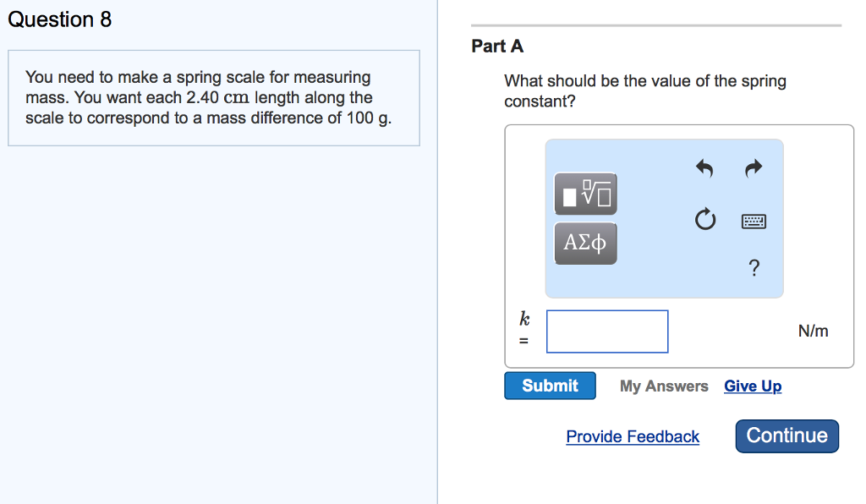
Task: Open the math templates palette with the radical icon
Action: [585, 194]
